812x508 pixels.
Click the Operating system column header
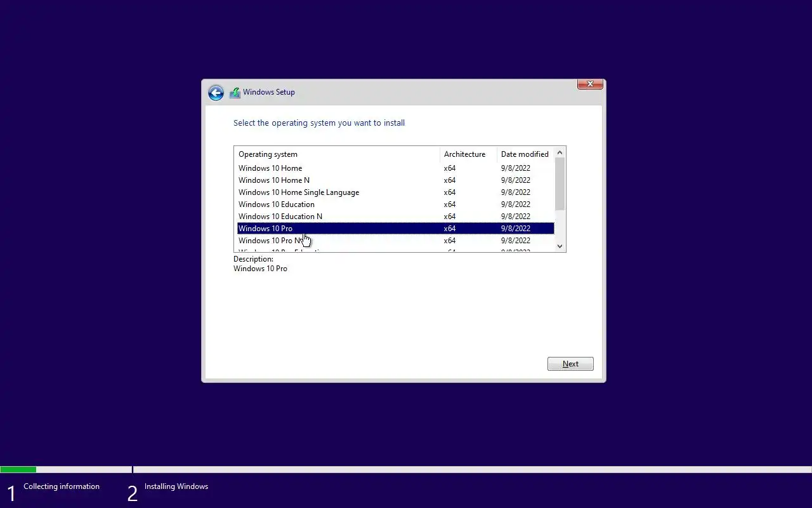337,154
